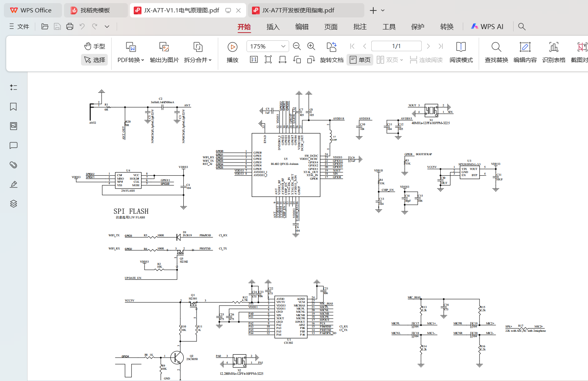Viewport: 588px width, 381px height.
Task: Open the layers panel in sidebar
Action: (14, 204)
